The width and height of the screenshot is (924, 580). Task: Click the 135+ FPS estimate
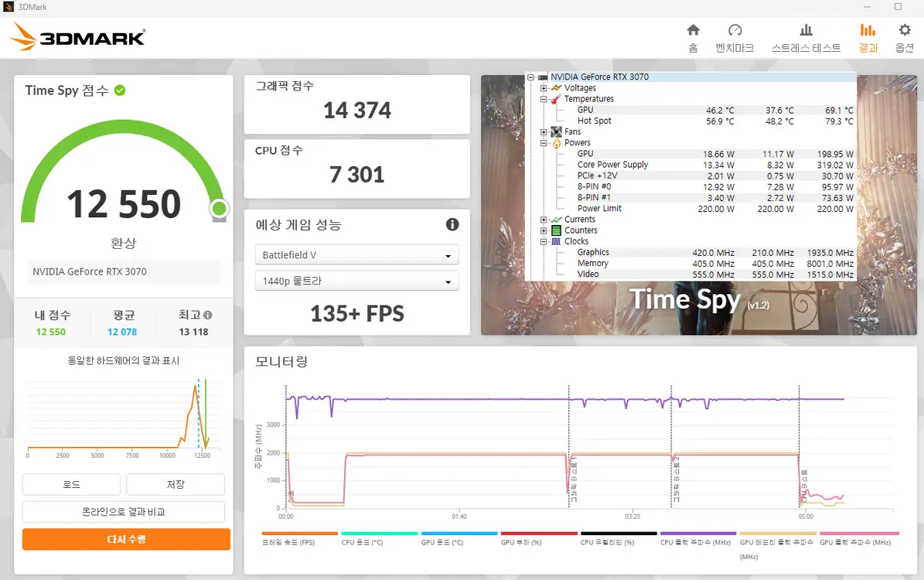click(x=357, y=313)
